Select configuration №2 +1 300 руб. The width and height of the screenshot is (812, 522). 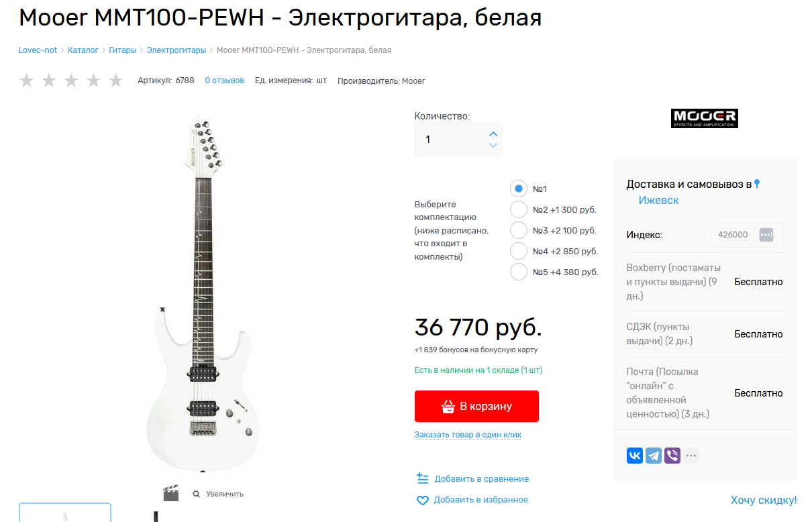[x=519, y=209]
